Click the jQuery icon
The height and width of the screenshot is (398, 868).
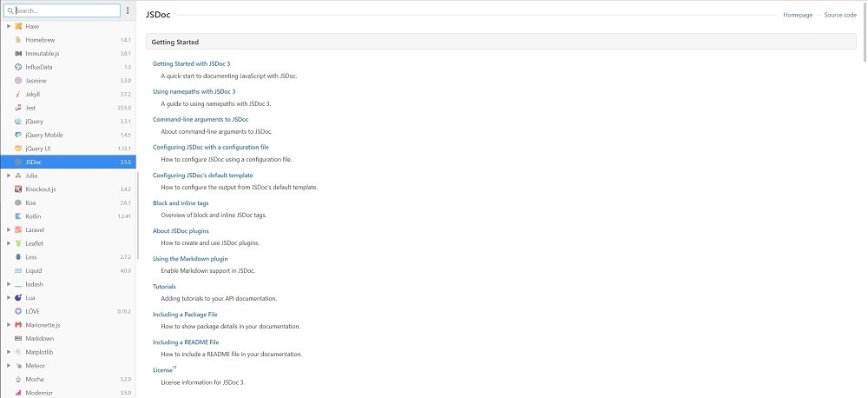[x=18, y=122]
